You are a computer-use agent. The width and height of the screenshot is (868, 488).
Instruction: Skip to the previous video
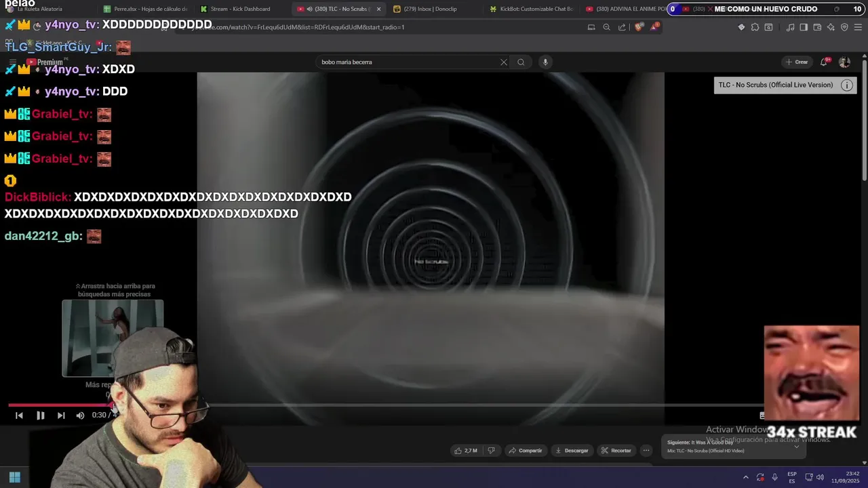click(x=19, y=415)
